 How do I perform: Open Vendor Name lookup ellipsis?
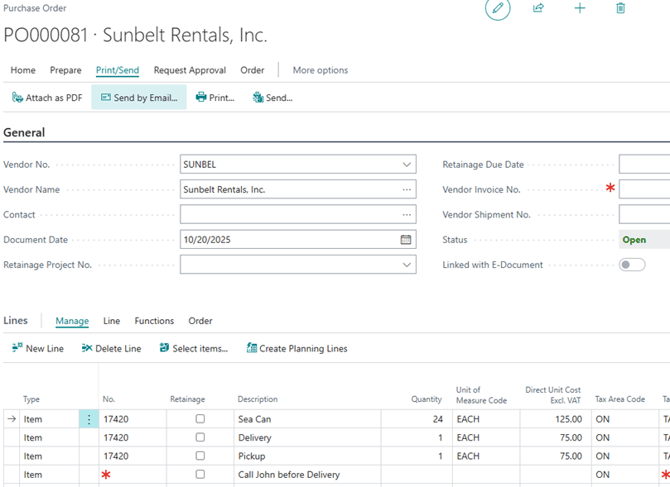click(407, 189)
